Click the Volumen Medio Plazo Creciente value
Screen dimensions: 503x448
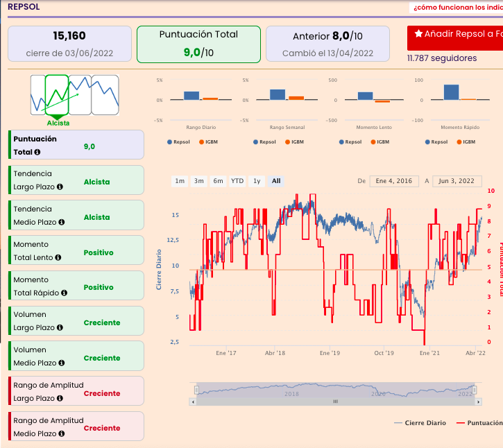tap(102, 358)
